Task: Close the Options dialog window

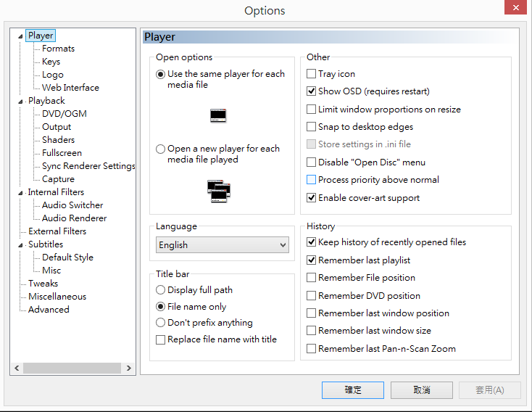Action: click(514, 9)
